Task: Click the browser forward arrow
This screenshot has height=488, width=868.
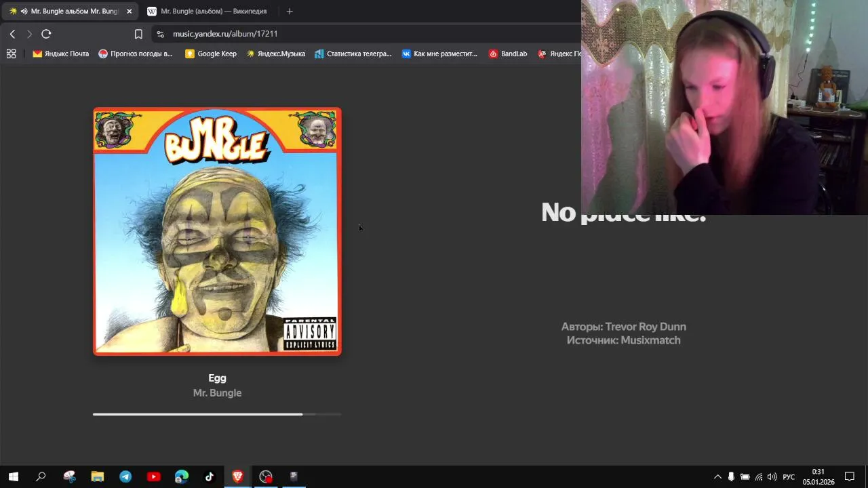Action: point(29,34)
